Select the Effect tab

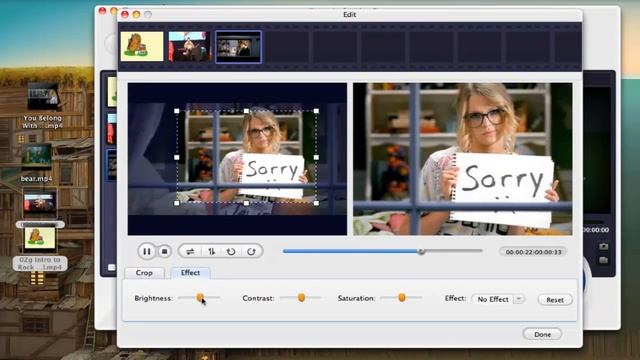pyautogui.click(x=190, y=273)
